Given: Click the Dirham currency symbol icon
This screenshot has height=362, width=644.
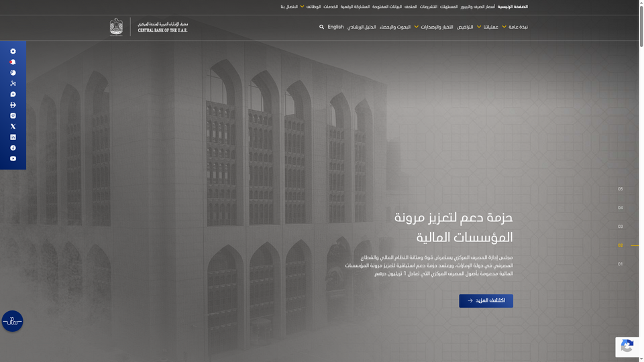Looking at the screenshot, I should (13, 105).
